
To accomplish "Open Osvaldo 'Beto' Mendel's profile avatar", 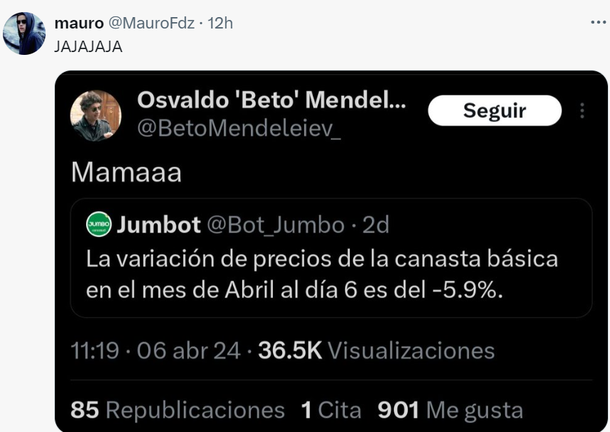I will 97,115.
